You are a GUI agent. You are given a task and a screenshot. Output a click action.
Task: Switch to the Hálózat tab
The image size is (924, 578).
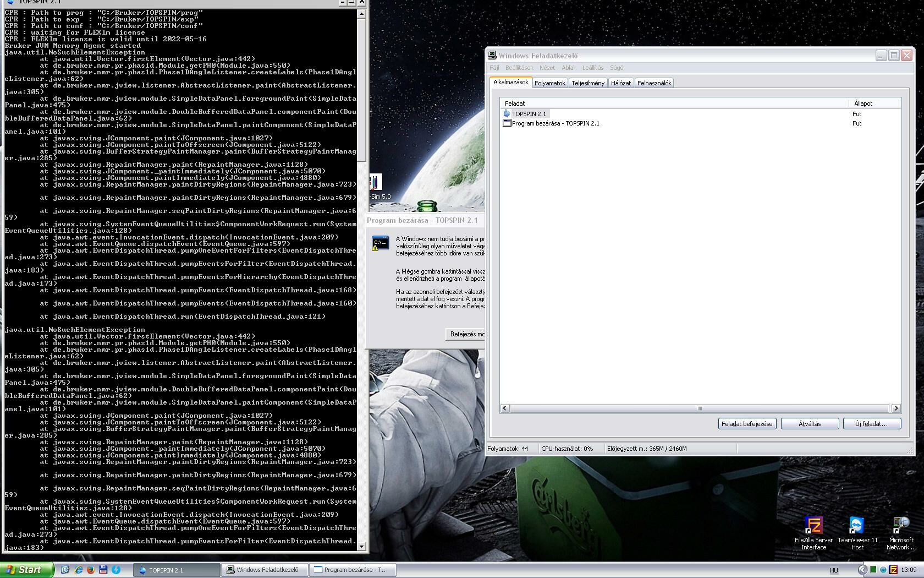pos(621,83)
